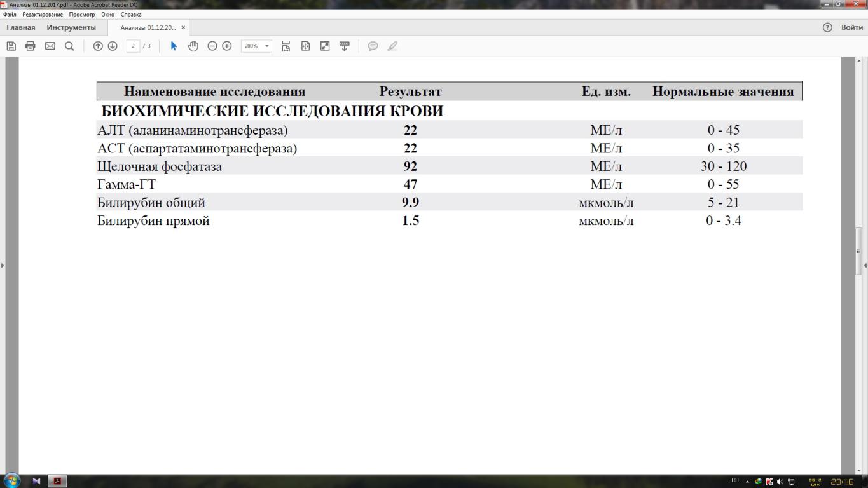Click the Войти sign-in button
This screenshot has width=868, height=488.
point(851,27)
